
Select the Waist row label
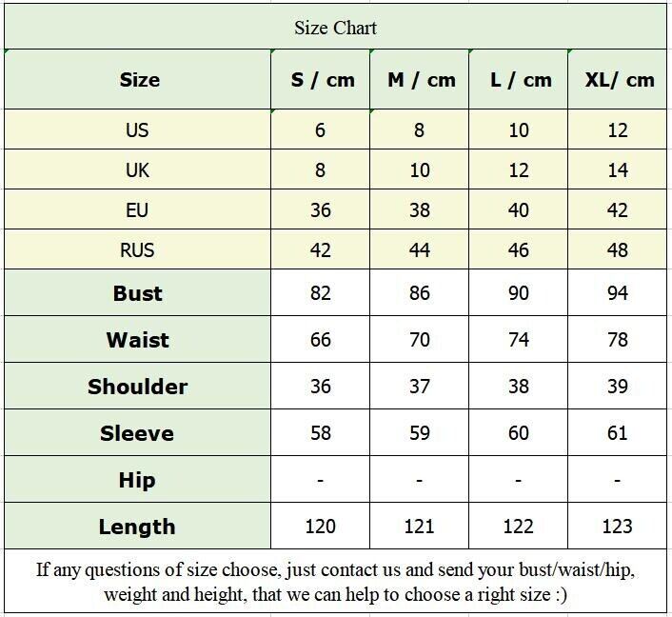click(x=137, y=340)
